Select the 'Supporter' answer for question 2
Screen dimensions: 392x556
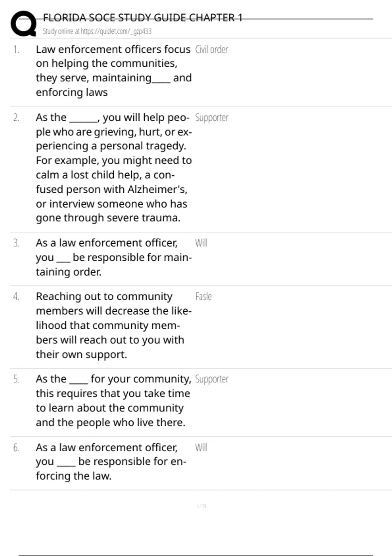(x=212, y=117)
